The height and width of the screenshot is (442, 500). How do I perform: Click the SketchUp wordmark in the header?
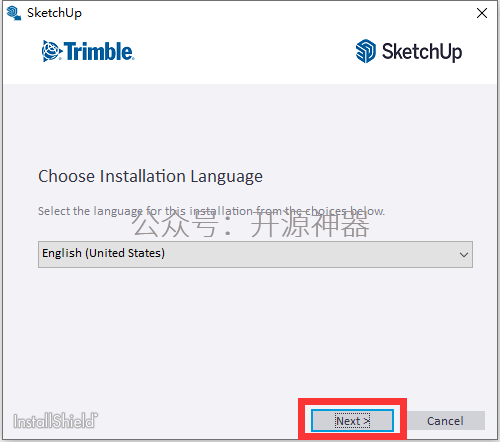click(x=422, y=52)
